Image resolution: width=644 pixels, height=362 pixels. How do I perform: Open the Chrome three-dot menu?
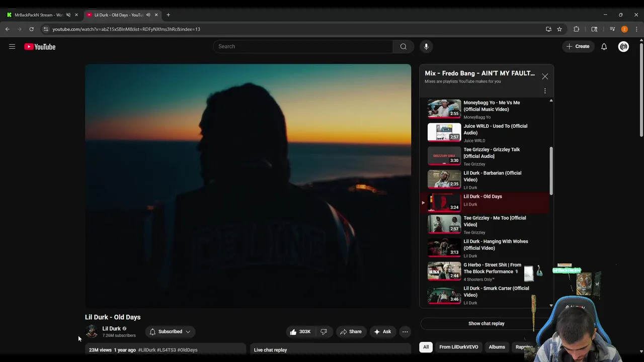[x=636, y=29]
